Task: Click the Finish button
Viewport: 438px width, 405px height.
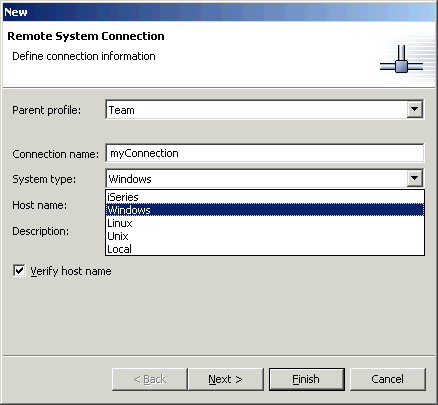Action: (x=307, y=379)
